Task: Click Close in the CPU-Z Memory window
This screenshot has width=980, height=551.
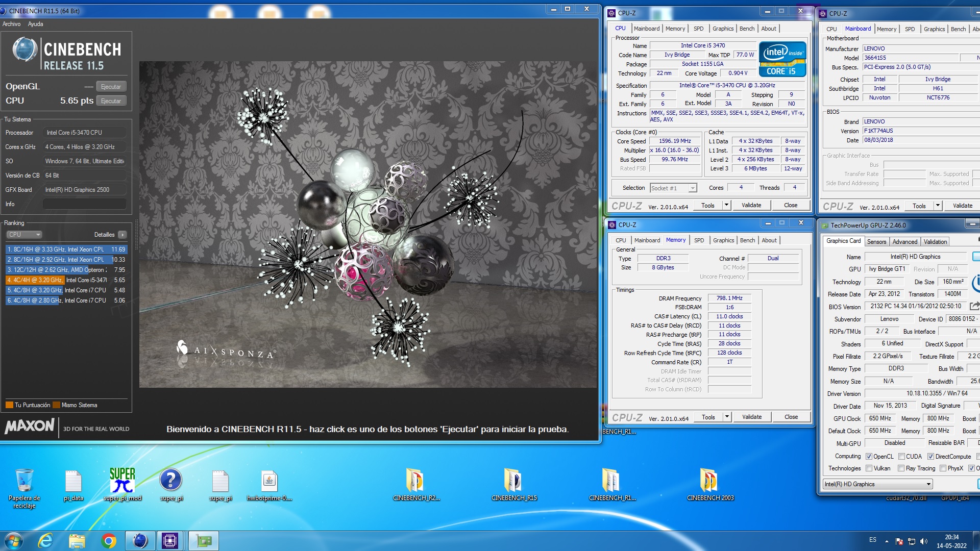Action: click(x=791, y=417)
